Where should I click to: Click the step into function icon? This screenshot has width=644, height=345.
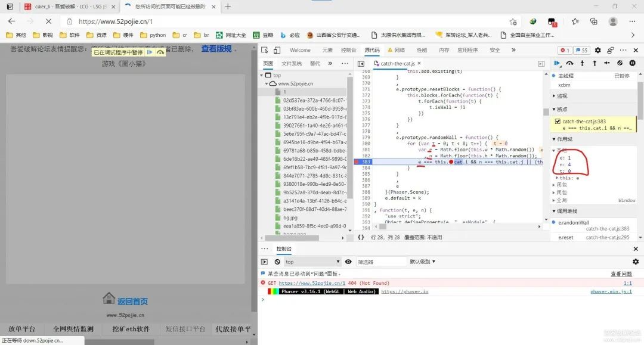[x=582, y=63]
